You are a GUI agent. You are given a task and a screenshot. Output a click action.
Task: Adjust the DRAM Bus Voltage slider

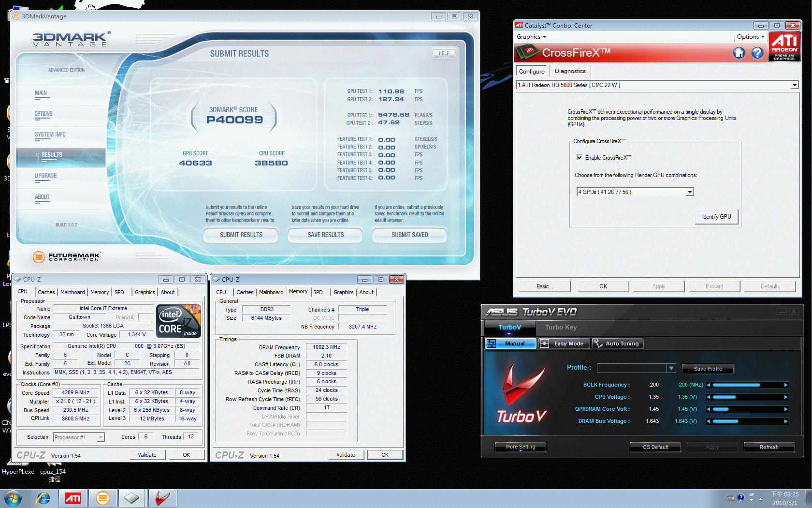click(x=747, y=421)
